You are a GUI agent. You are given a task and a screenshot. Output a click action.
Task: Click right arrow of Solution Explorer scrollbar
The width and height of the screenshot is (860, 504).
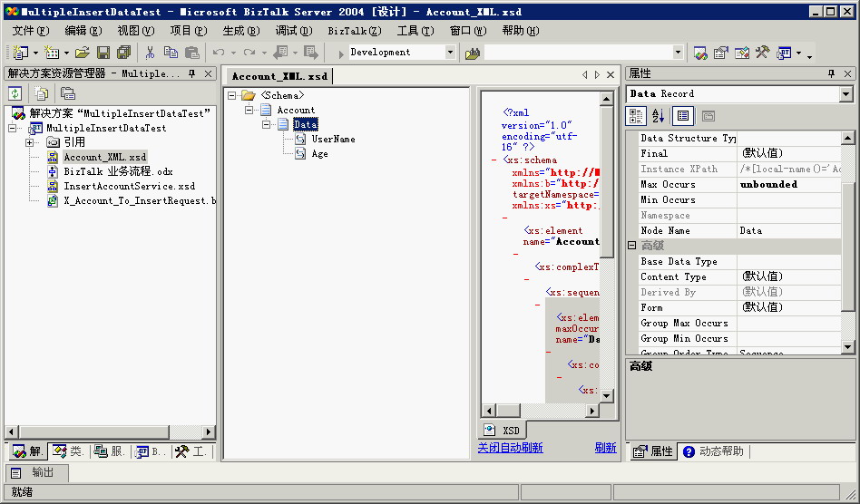click(x=208, y=431)
